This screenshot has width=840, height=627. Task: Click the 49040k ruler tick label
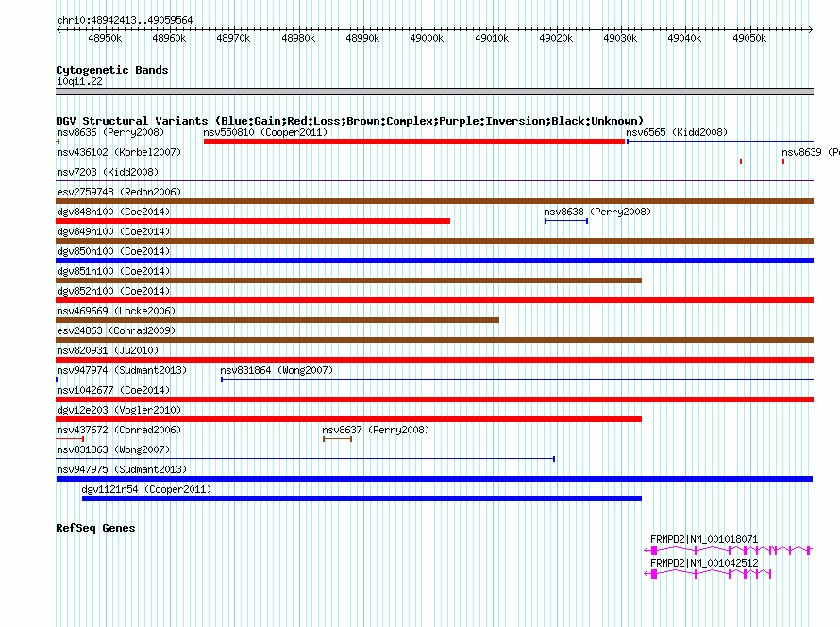point(684,38)
